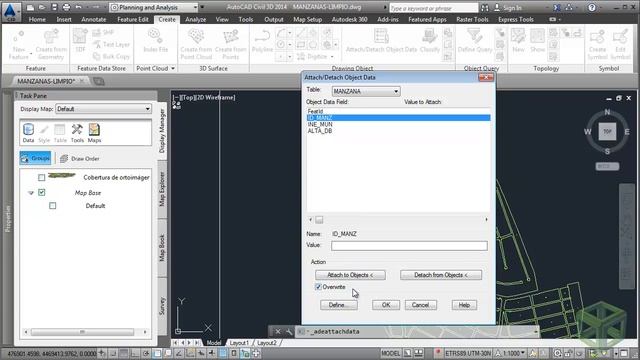Switch to Draw Order view

point(80,158)
